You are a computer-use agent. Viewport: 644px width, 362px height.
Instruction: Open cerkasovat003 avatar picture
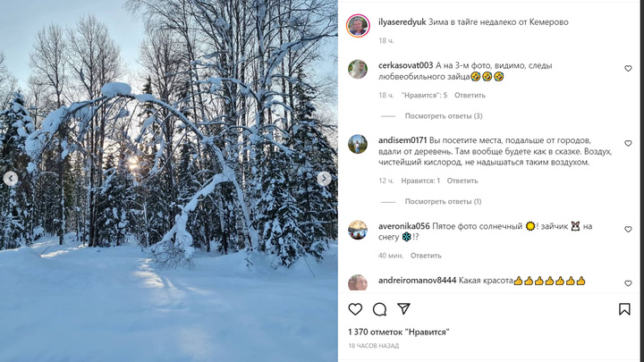click(358, 69)
